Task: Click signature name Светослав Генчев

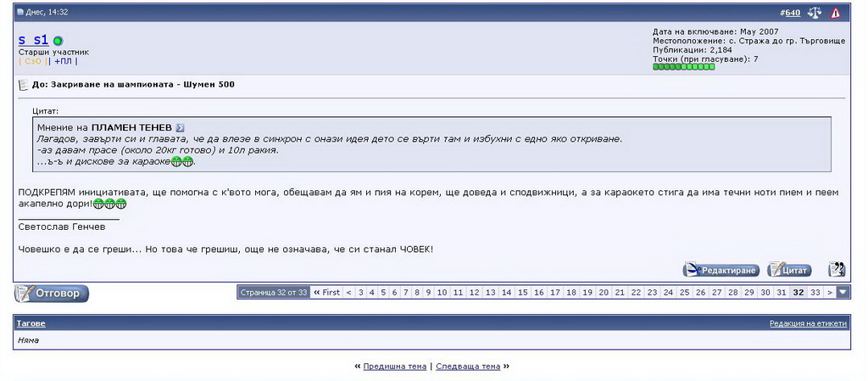Action: [61, 227]
